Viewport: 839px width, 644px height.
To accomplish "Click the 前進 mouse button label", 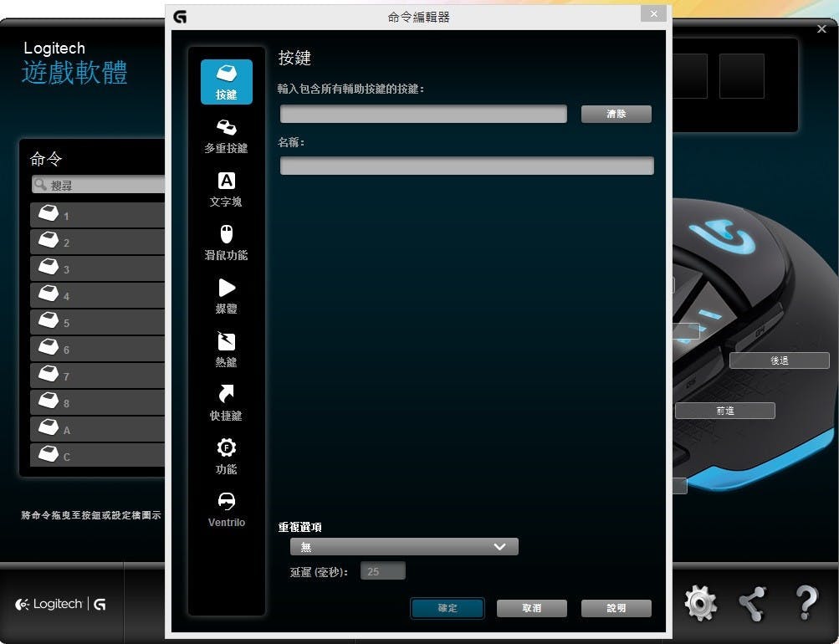I will click(x=724, y=411).
